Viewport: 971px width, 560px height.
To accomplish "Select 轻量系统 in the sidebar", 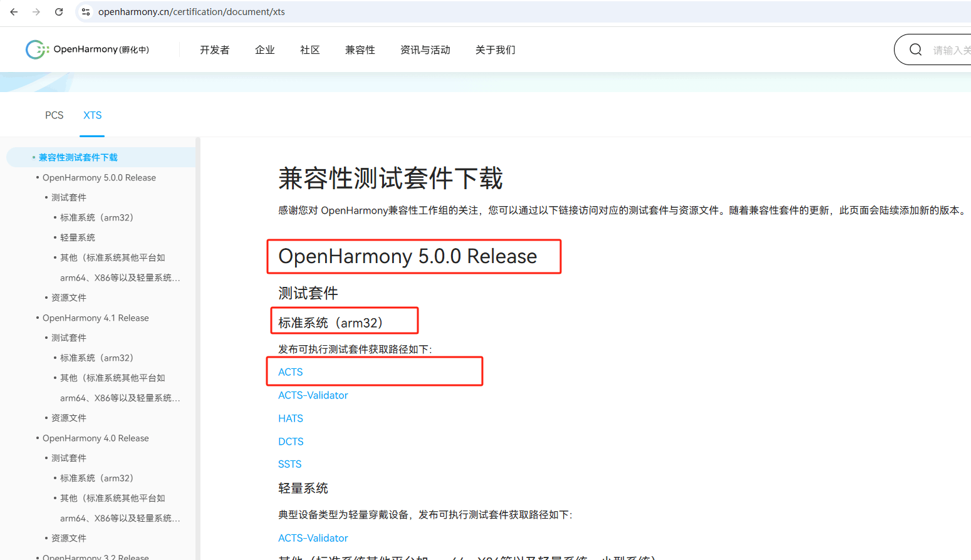I will click(x=78, y=237).
